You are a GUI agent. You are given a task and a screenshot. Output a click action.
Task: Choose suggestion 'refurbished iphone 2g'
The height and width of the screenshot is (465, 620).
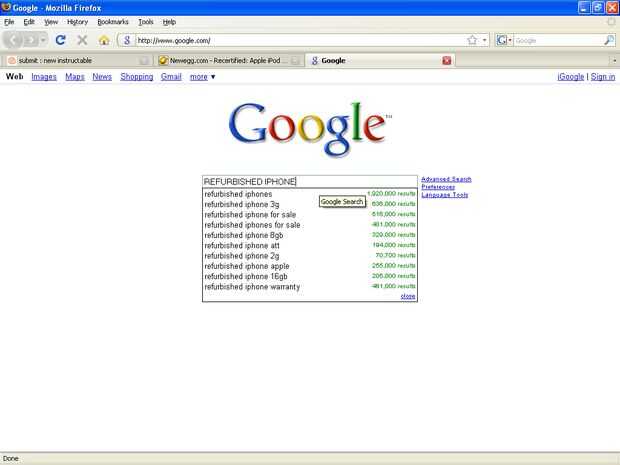[310, 256]
